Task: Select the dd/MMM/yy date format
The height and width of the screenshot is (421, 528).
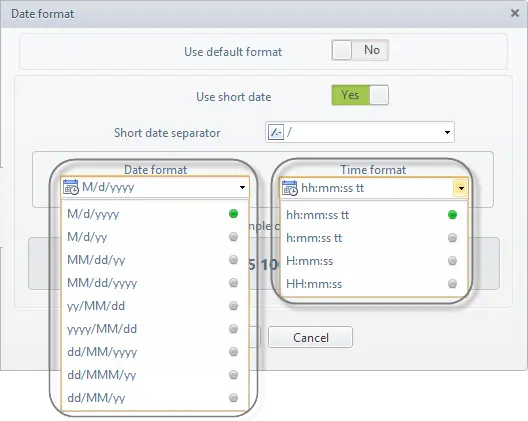Action: pos(155,375)
